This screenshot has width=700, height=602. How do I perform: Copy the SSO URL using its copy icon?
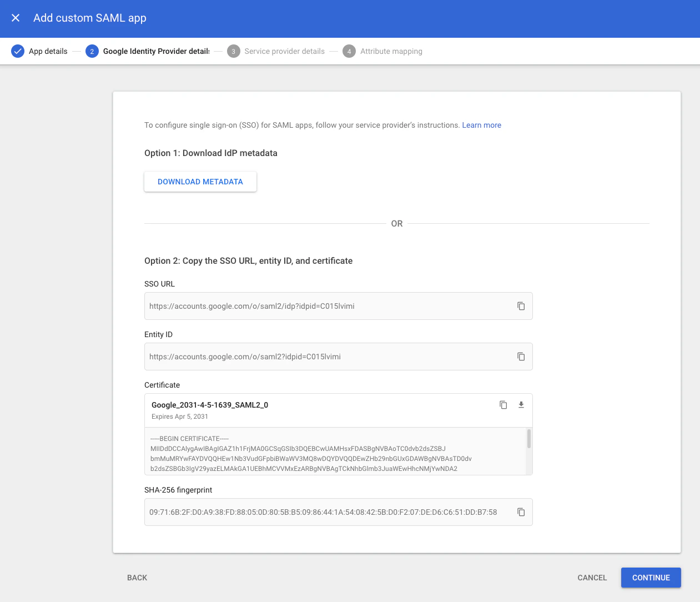pos(521,306)
